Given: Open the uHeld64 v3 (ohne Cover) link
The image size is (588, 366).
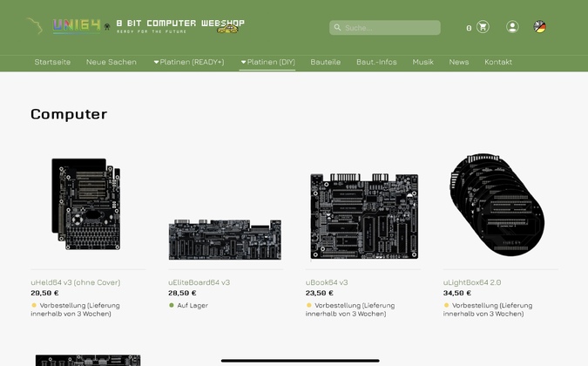Looking at the screenshot, I should [x=76, y=282].
